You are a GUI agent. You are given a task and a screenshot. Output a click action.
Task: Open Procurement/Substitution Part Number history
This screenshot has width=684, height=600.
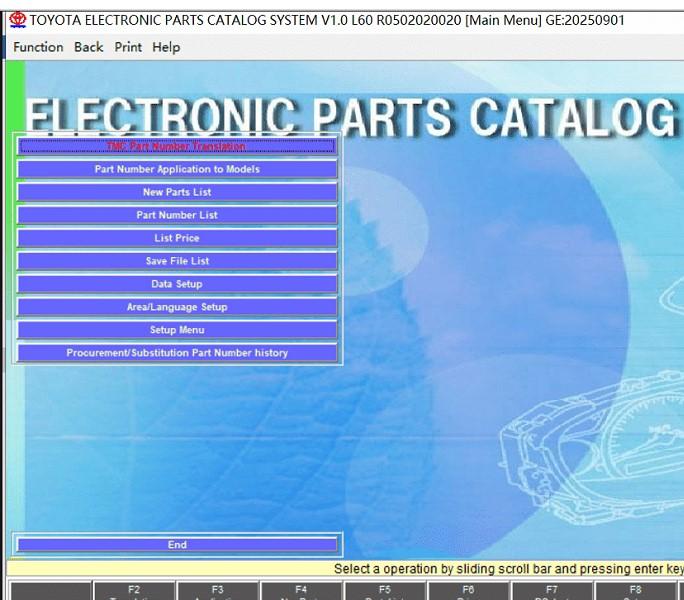[x=177, y=353]
